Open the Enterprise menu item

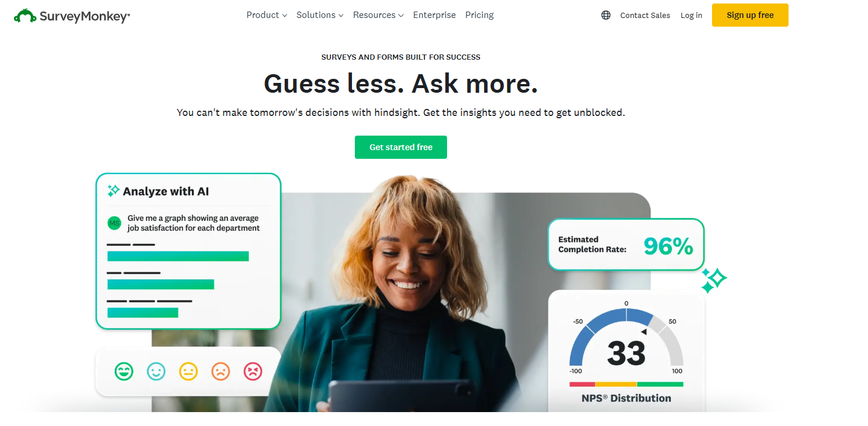coord(434,15)
